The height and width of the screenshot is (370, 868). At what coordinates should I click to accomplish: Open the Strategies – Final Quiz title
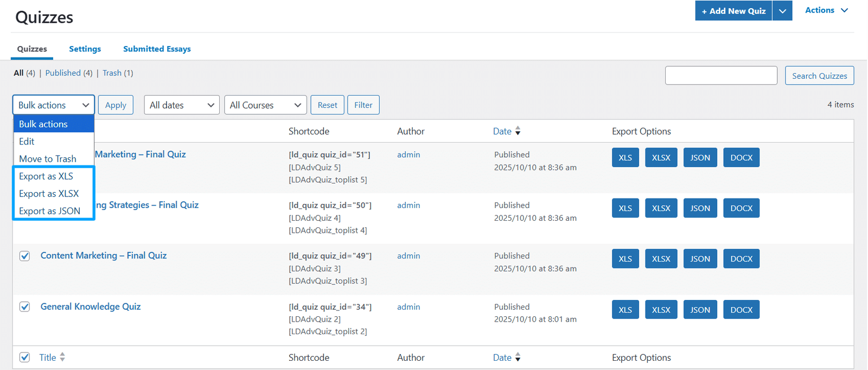point(147,205)
